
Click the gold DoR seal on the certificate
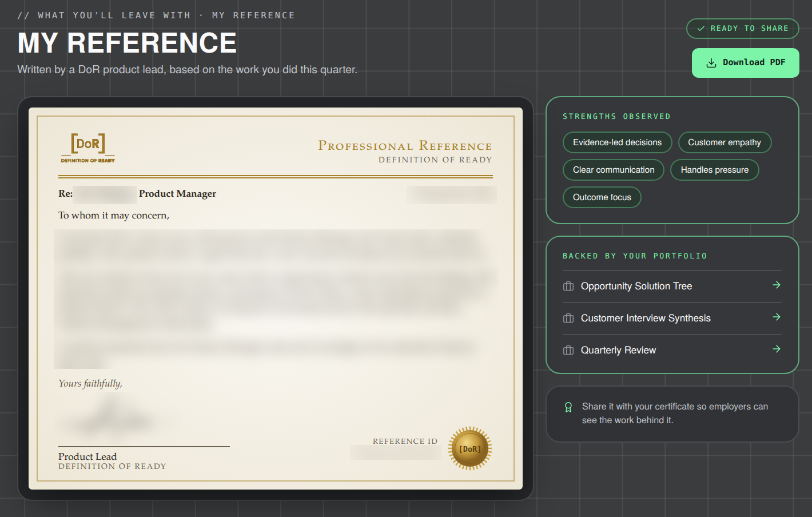tap(470, 448)
